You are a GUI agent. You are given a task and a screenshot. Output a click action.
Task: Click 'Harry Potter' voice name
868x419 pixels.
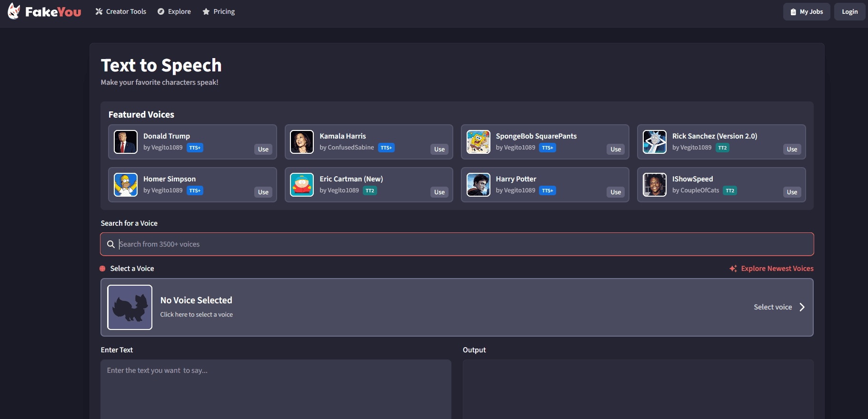[516, 179]
